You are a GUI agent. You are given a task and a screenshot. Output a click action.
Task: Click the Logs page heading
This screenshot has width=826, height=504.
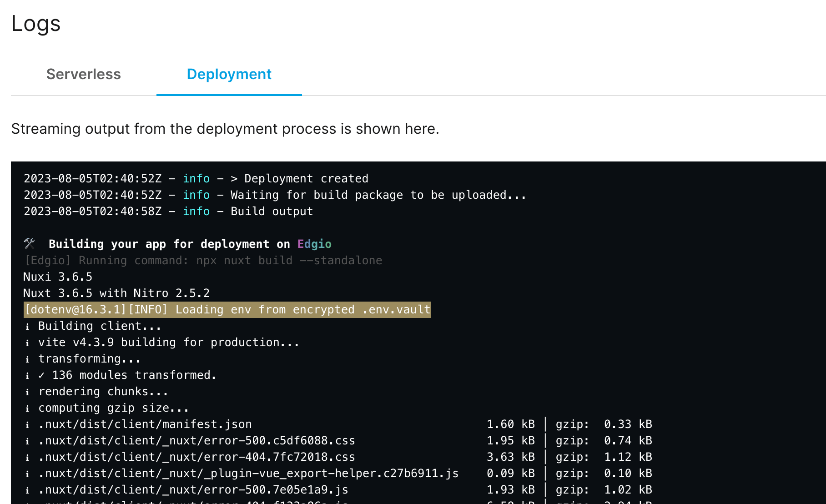point(36,24)
